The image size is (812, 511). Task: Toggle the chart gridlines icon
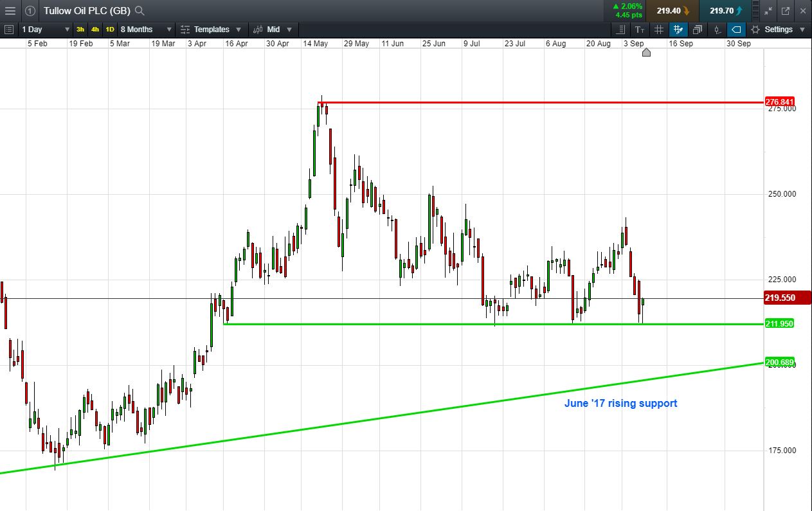pyautogui.click(x=659, y=30)
